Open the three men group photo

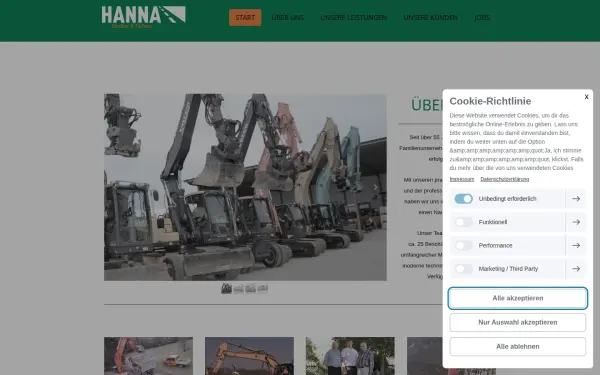coord(350,356)
